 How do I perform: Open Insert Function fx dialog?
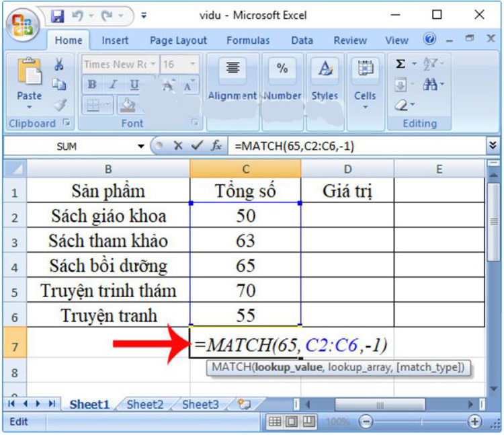click(x=216, y=146)
